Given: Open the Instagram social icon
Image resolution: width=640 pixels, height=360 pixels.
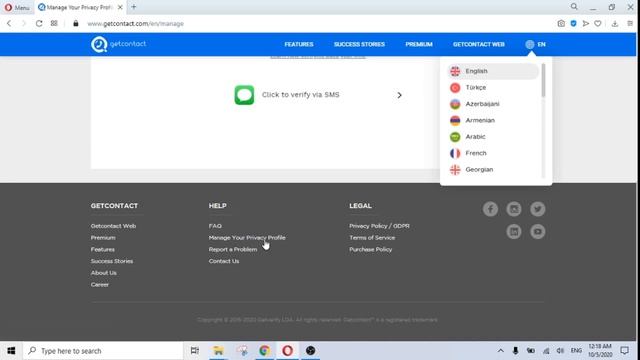Looking at the screenshot, I should click(x=514, y=209).
